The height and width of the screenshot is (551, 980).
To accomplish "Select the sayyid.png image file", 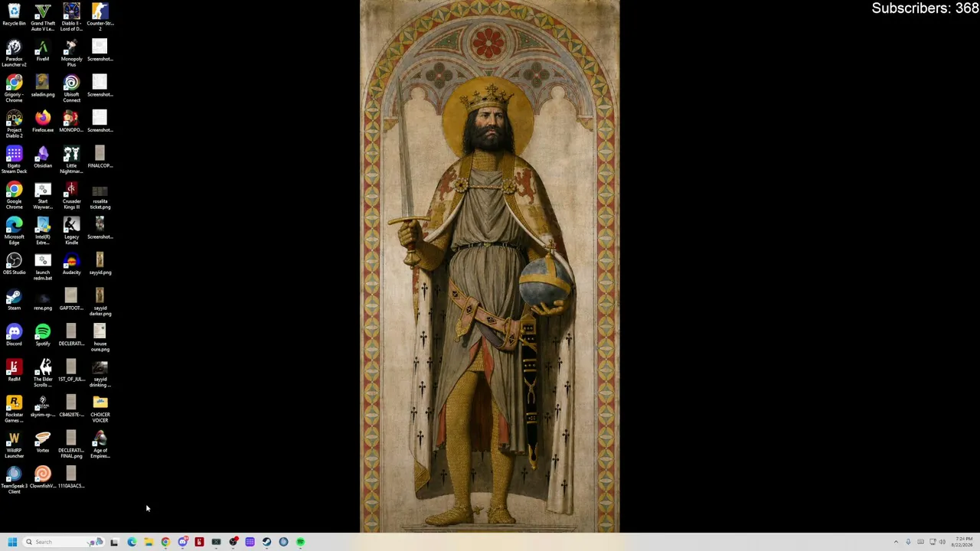I will [100, 264].
